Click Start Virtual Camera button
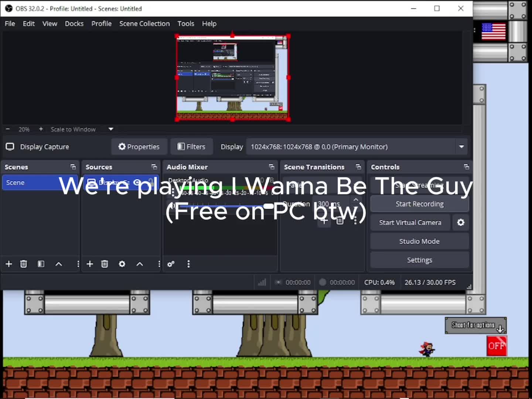 click(410, 222)
